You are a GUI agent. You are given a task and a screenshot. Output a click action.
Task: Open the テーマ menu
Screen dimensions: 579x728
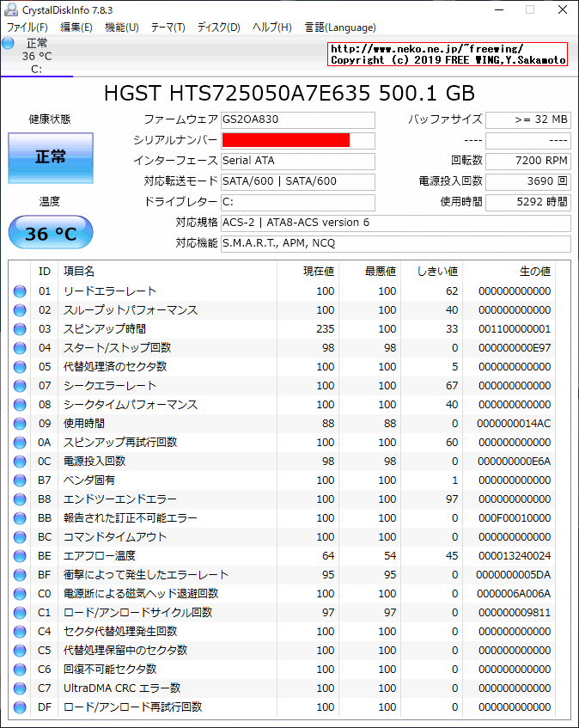tap(167, 28)
